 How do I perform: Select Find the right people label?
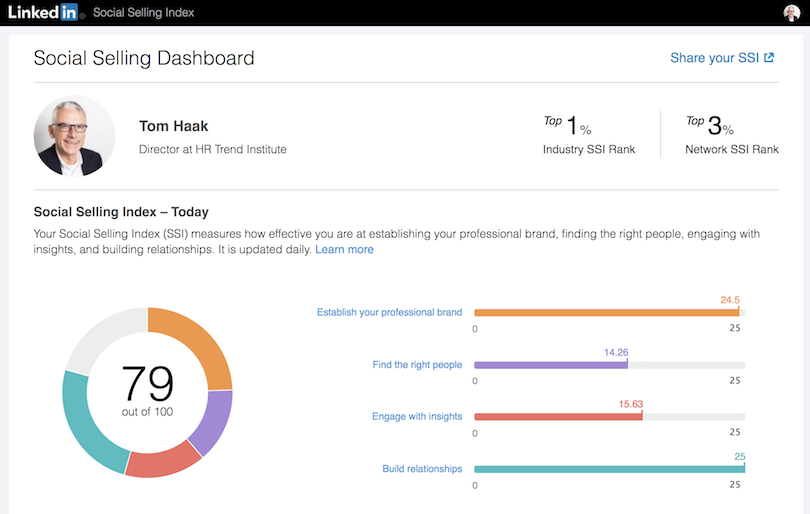[417, 365]
